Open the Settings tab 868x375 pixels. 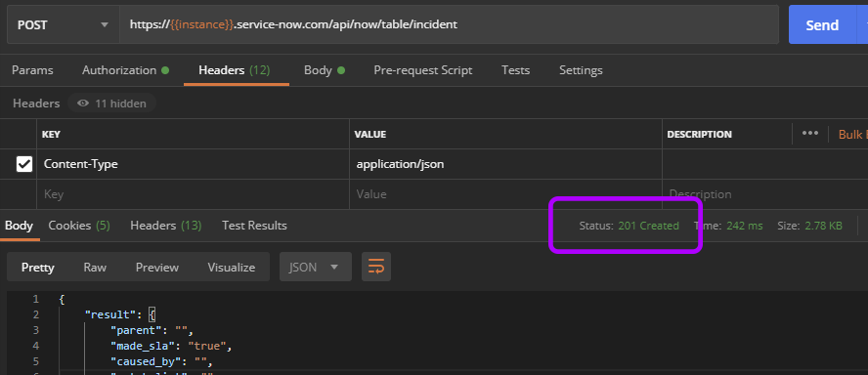coord(581,70)
